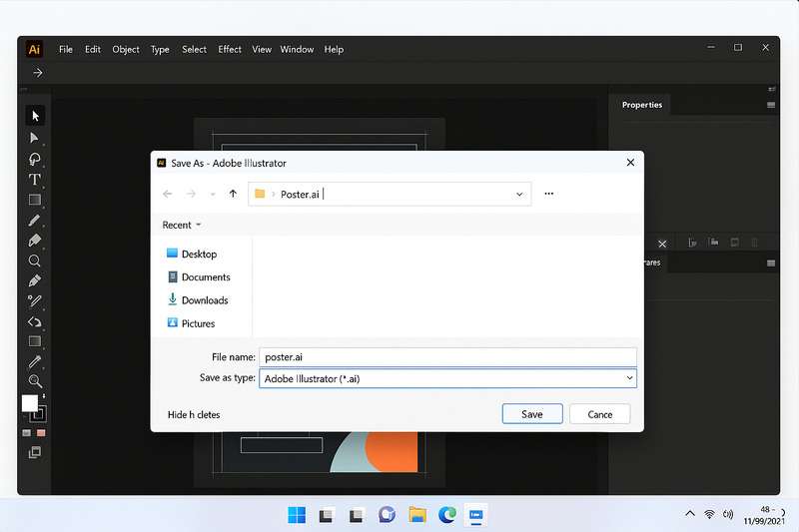Click Hide folders link
This screenshot has width=799, height=532.
(194, 414)
